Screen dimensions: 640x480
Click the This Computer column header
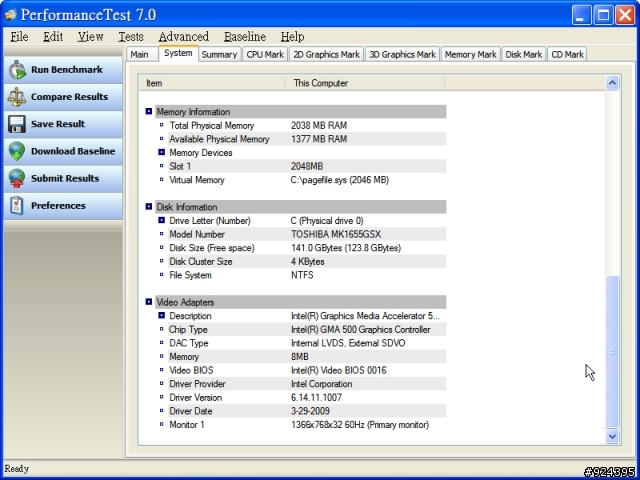(365, 83)
